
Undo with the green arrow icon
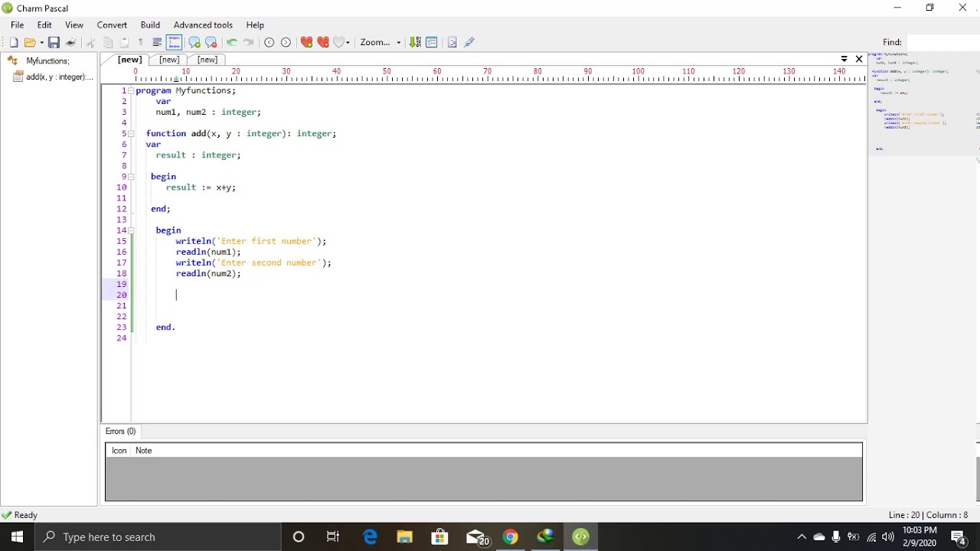231,43
